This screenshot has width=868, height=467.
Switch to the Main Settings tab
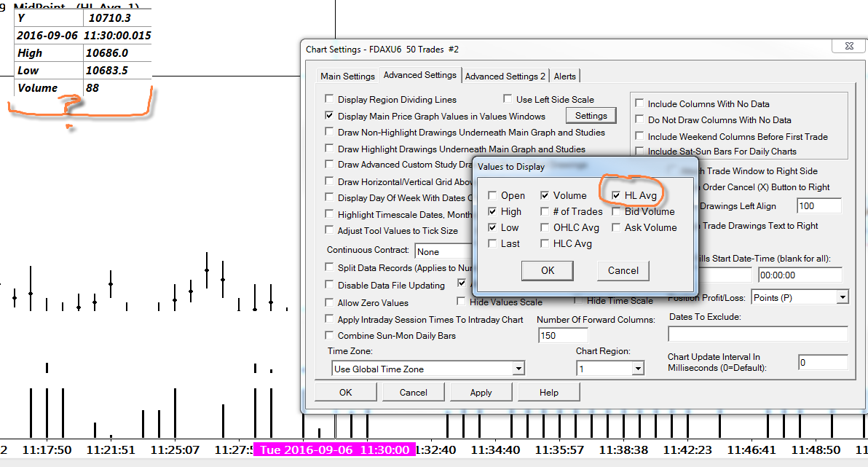point(347,76)
